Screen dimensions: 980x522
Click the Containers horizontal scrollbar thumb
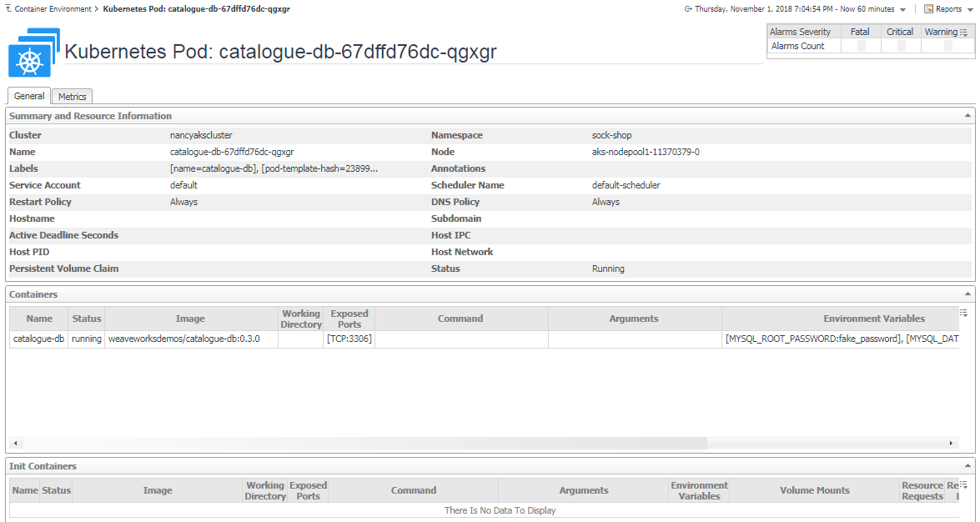click(x=364, y=444)
